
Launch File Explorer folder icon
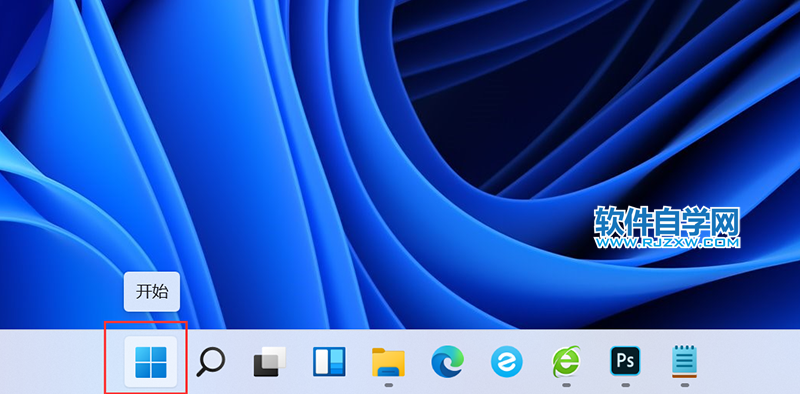click(x=388, y=362)
